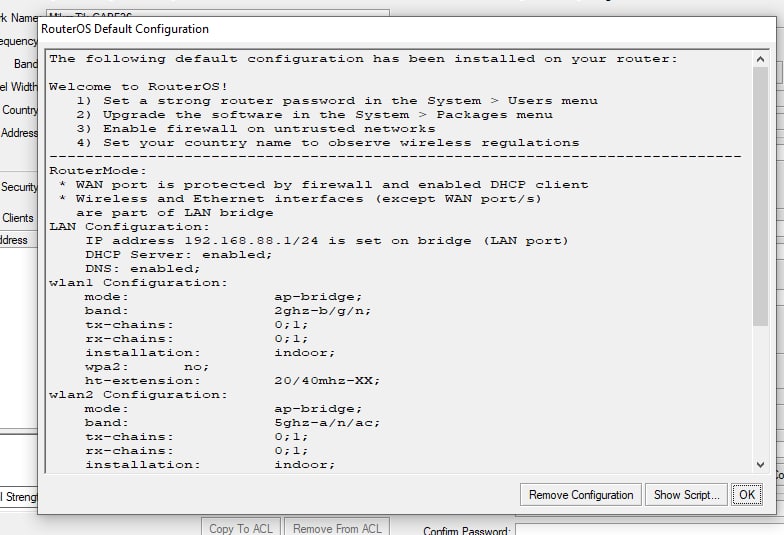Image resolution: width=784 pixels, height=535 pixels.
Task: Click the scroll down arrow of the configuration text
Action: click(x=760, y=464)
